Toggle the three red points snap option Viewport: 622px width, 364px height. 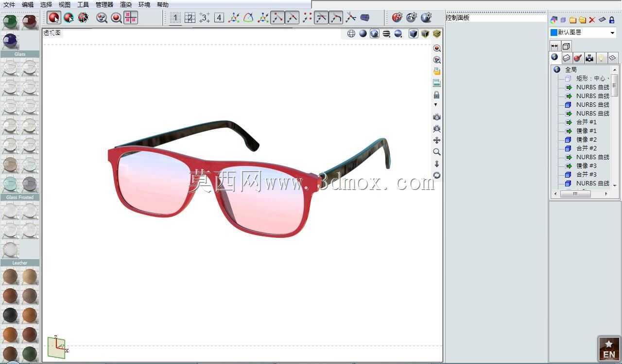point(307,18)
